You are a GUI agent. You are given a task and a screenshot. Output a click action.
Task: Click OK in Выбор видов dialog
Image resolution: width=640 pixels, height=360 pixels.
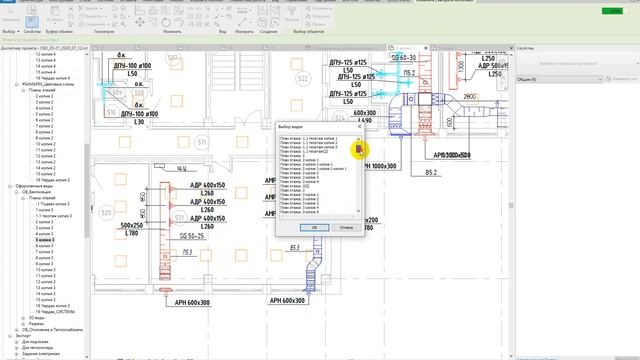[x=314, y=227]
